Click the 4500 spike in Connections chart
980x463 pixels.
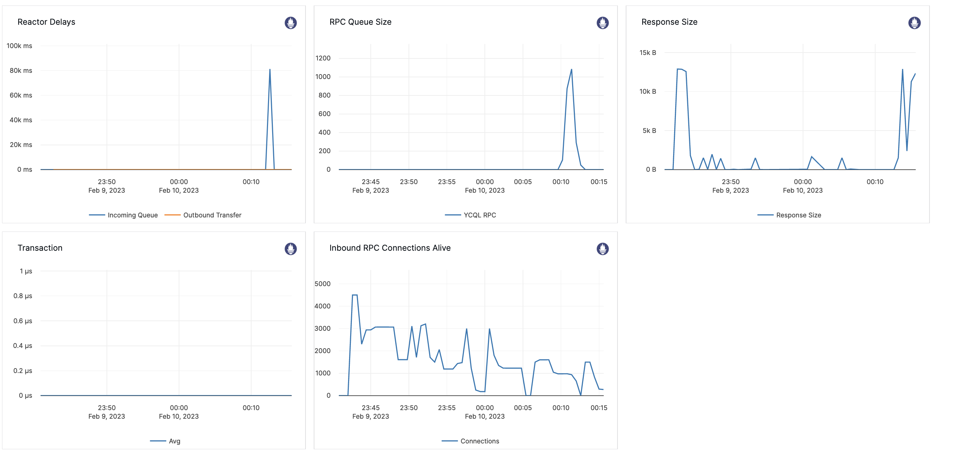[x=355, y=295]
